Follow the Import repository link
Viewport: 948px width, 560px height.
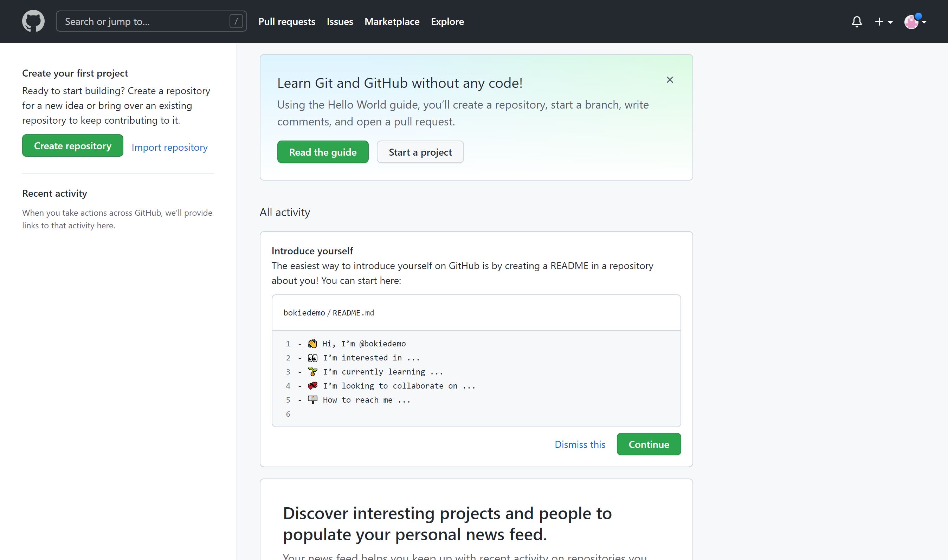click(169, 147)
